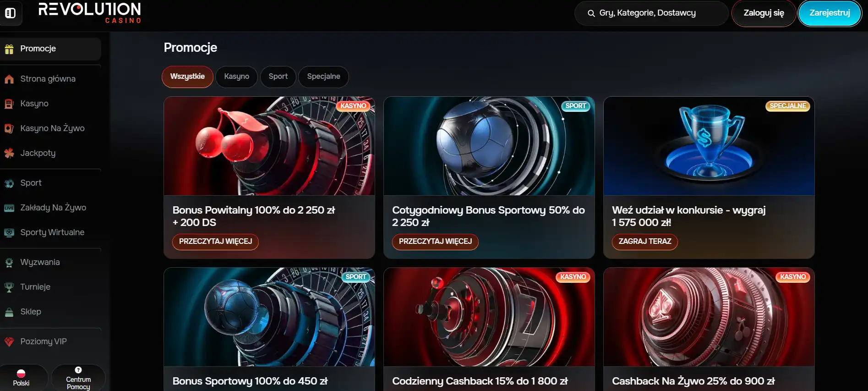Click the Sklep shopping bag icon

[9, 312]
